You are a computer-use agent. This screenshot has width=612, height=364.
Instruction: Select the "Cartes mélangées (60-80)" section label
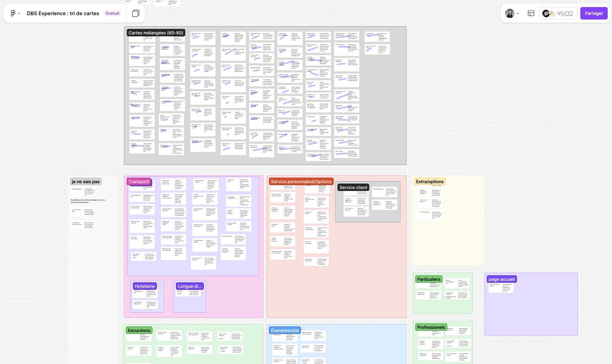156,33
